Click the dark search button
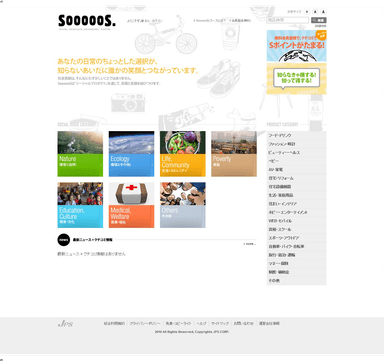Image resolution: width=384 pixels, height=361 pixels. [319, 20]
